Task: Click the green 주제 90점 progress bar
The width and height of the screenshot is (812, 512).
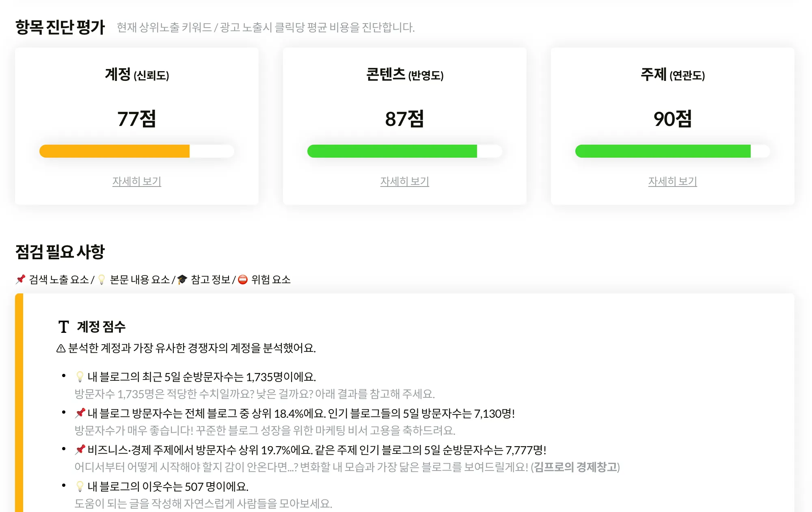Action: click(663, 151)
